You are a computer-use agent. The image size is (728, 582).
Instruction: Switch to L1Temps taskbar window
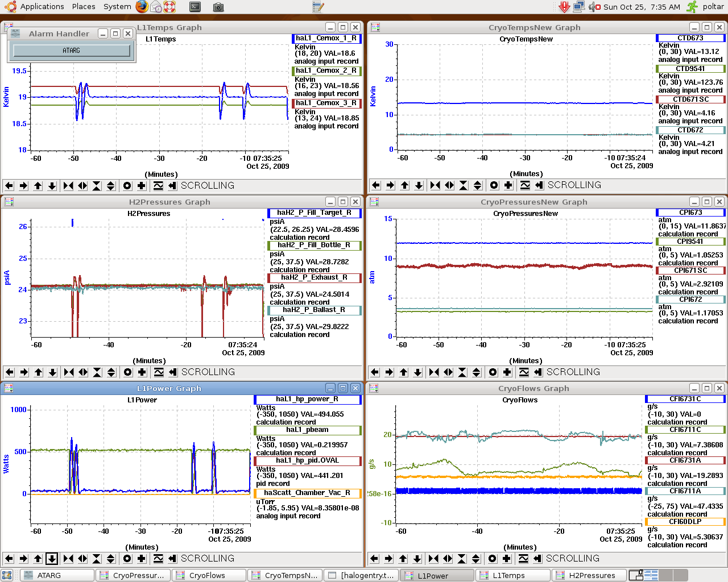(512, 575)
